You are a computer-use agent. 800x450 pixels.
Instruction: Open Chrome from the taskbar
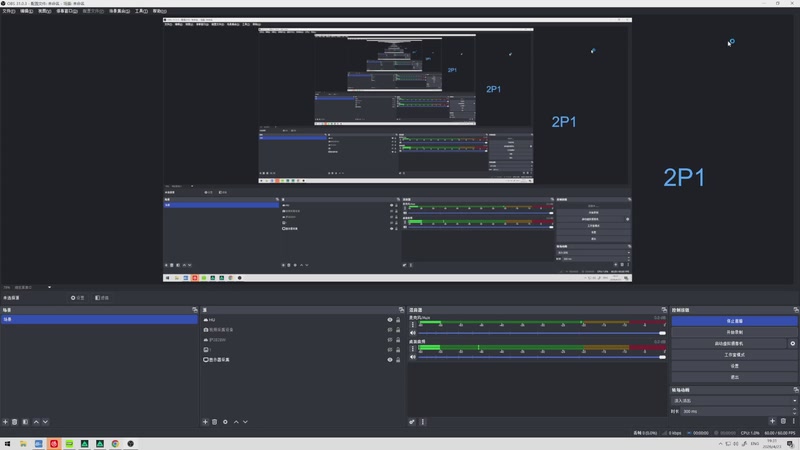[x=115, y=444]
